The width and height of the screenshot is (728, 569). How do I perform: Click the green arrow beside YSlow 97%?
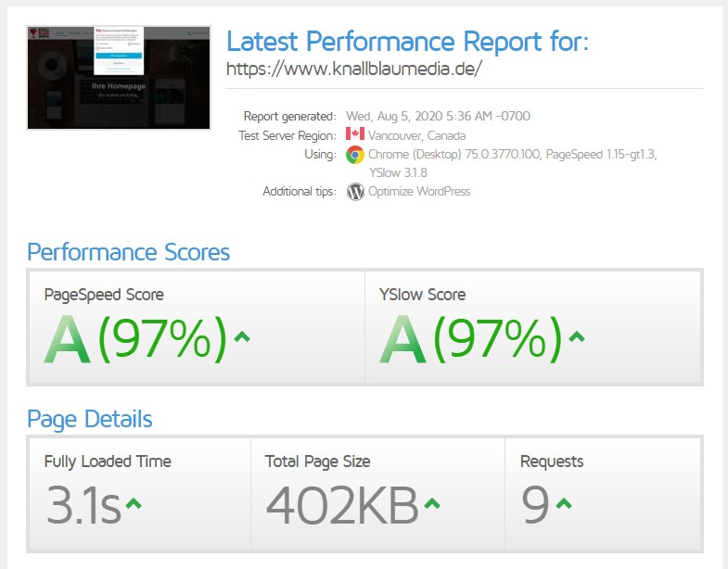coord(577,336)
